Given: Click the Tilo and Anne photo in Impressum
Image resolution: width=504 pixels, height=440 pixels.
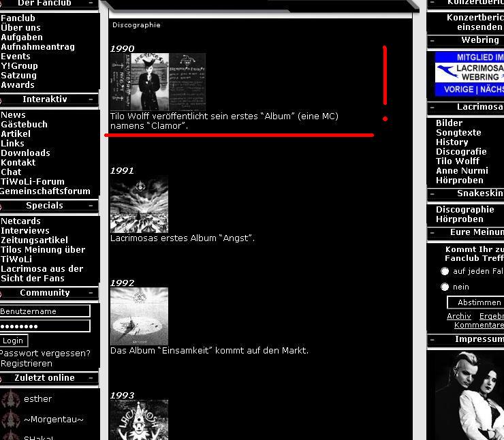Looking at the screenshot, I should (x=470, y=395).
